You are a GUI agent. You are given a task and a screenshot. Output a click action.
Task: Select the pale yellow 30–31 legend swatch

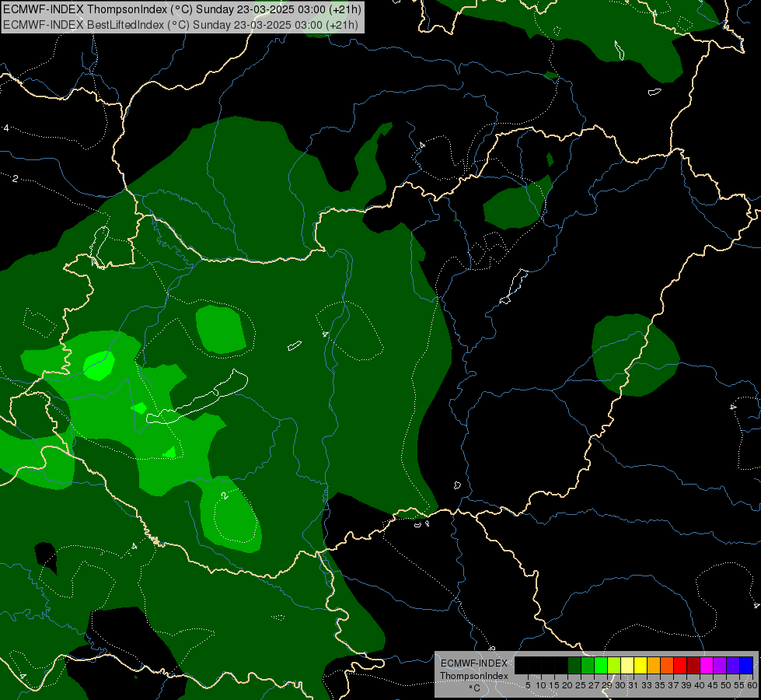(627, 665)
